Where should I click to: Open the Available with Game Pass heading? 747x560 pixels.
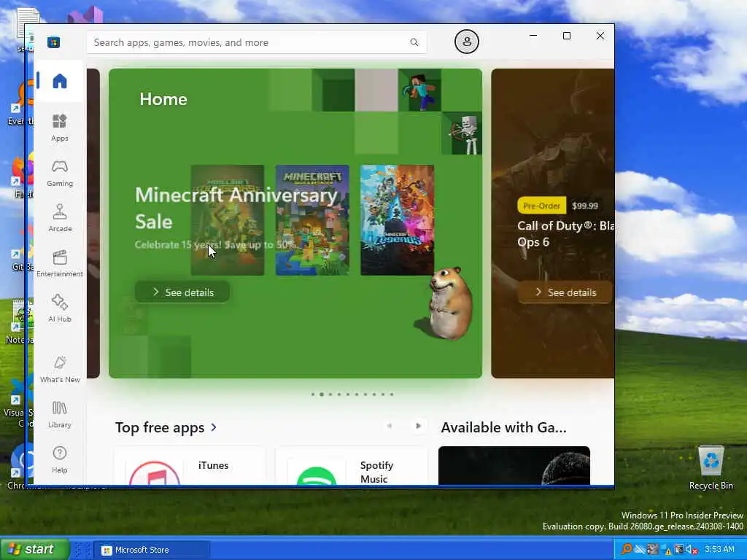[503, 427]
